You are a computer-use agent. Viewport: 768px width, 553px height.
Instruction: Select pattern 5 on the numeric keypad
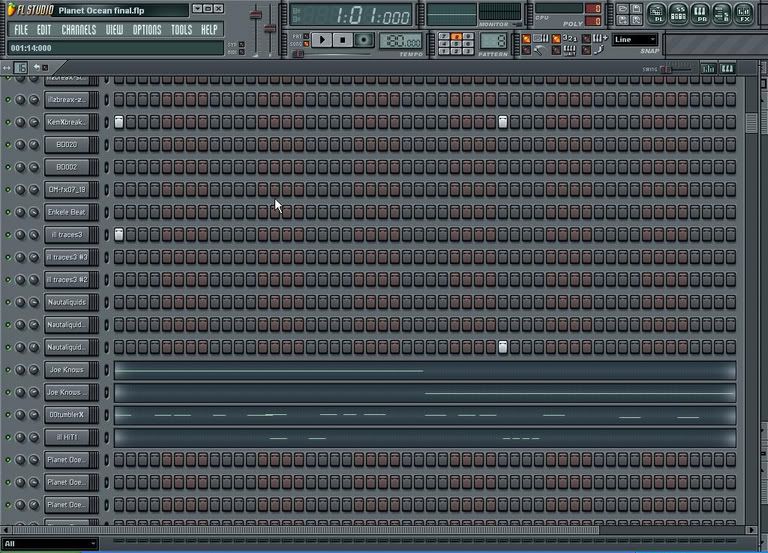pos(456,44)
